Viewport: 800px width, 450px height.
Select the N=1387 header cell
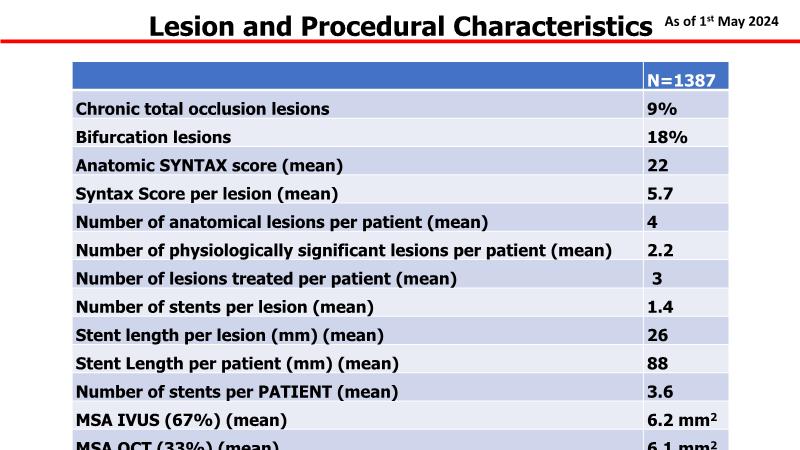point(680,81)
